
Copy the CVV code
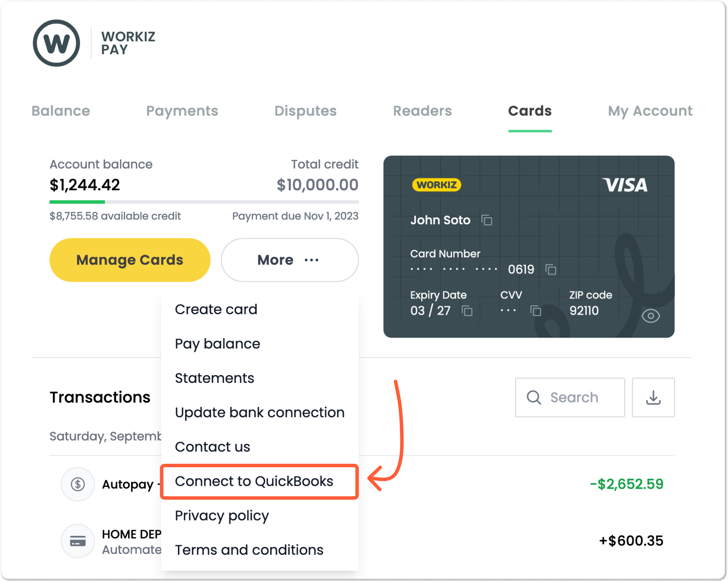coord(536,311)
